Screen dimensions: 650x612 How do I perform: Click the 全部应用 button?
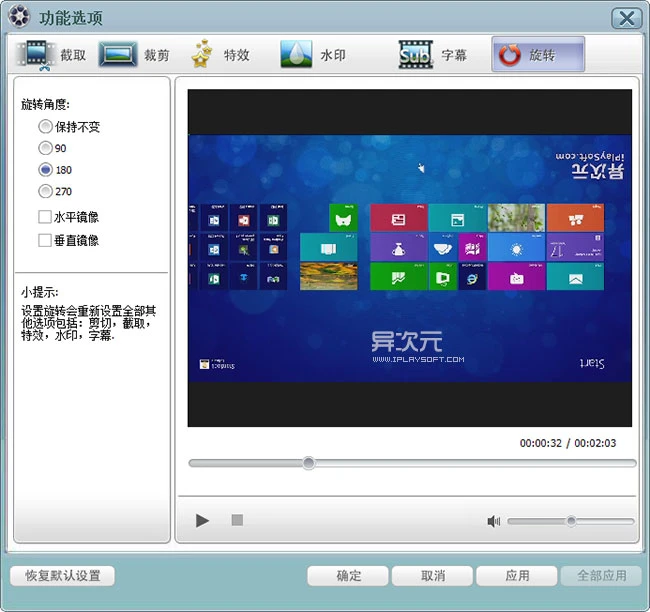pos(601,576)
